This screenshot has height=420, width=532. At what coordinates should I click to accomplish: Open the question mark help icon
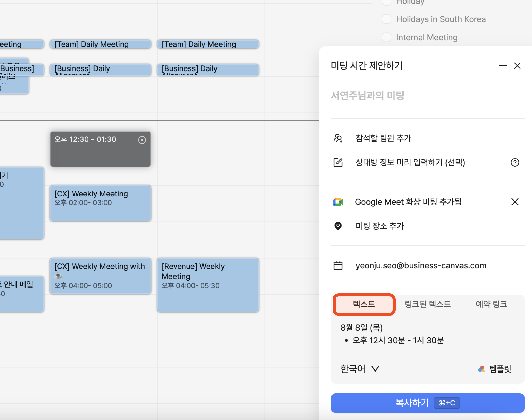pos(515,162)
